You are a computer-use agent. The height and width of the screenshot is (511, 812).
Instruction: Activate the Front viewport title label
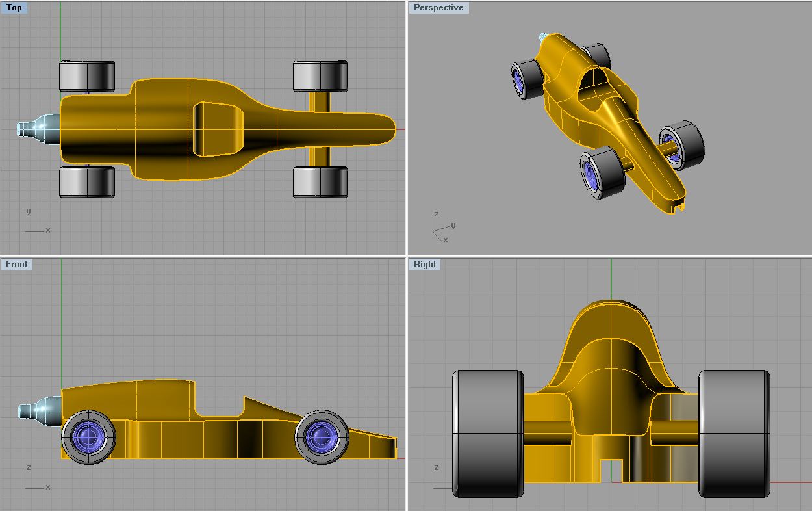click(x=16, y=264)
